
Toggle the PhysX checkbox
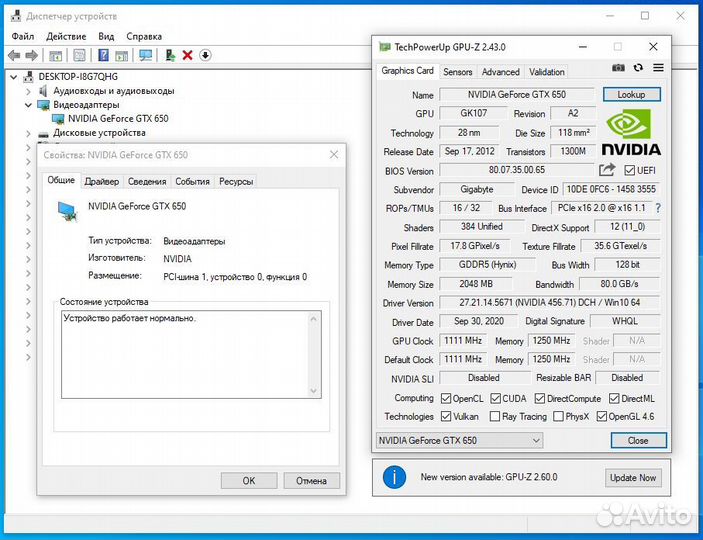tap(558, 416)
